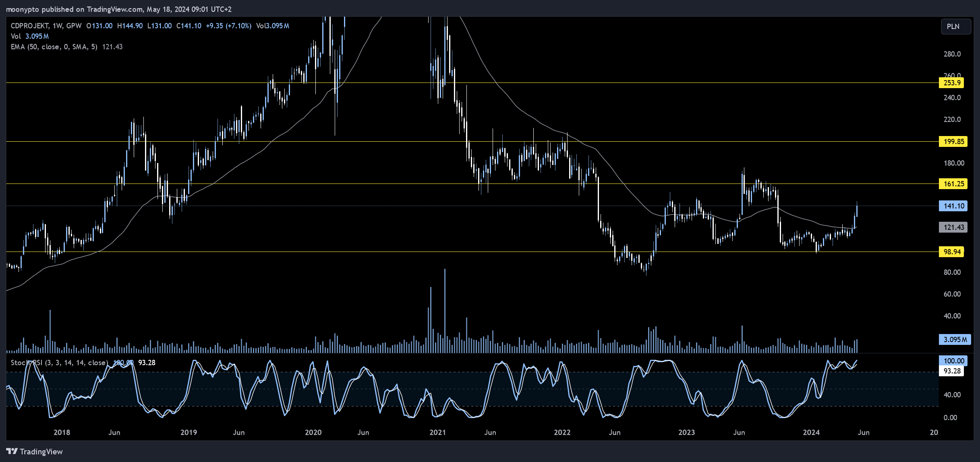The image size is (980, 462).
Task: Click the Stoch RSI (3, 3, 14, 14, close) legend
Action: point(59,363)
